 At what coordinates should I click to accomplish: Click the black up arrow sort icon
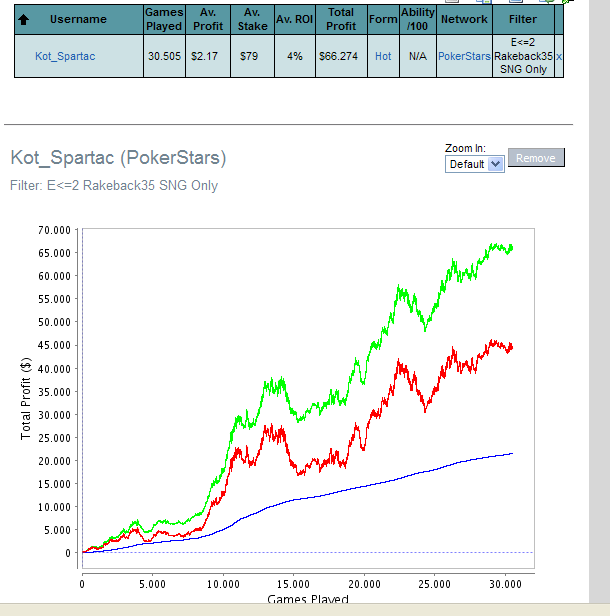[24, 19]
